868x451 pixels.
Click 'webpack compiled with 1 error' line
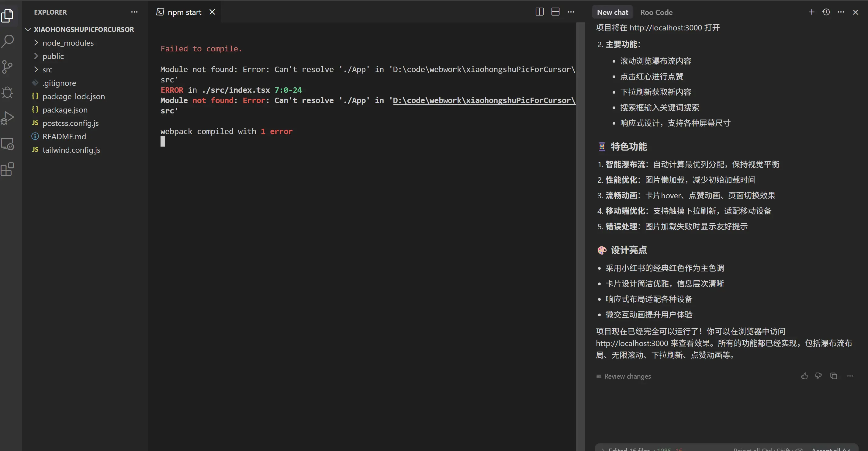pos(227,131)
